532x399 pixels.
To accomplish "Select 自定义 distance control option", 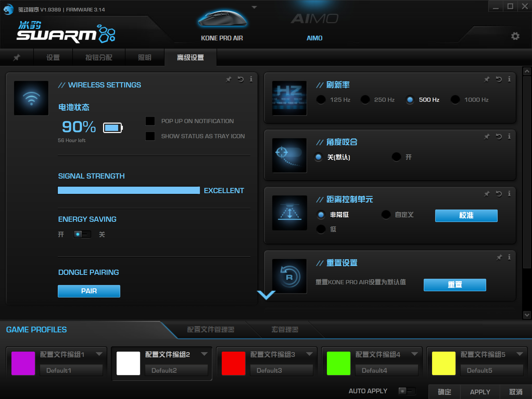I will 386,215.
